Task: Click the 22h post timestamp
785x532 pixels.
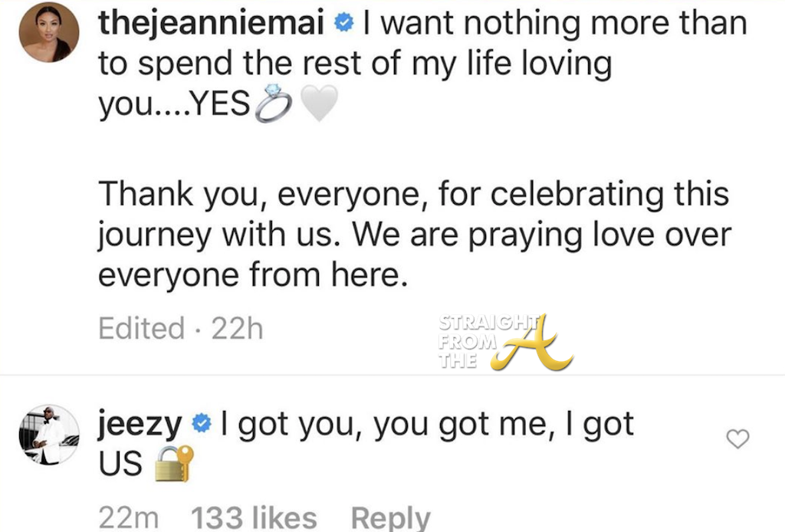Action: pos(236,328)
